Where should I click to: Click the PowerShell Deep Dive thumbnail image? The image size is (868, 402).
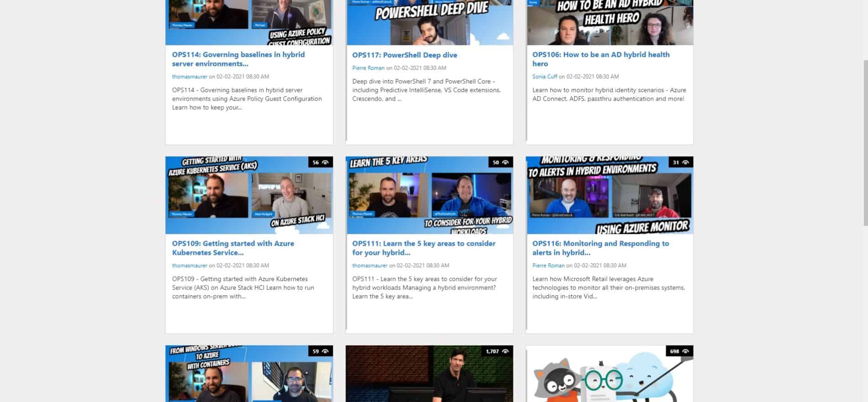[x=429, y=22]
